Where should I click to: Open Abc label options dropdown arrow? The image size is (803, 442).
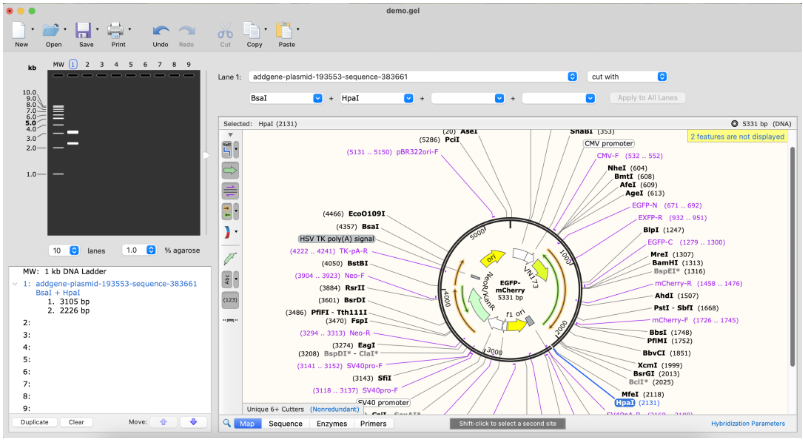(x=236, y=280)
